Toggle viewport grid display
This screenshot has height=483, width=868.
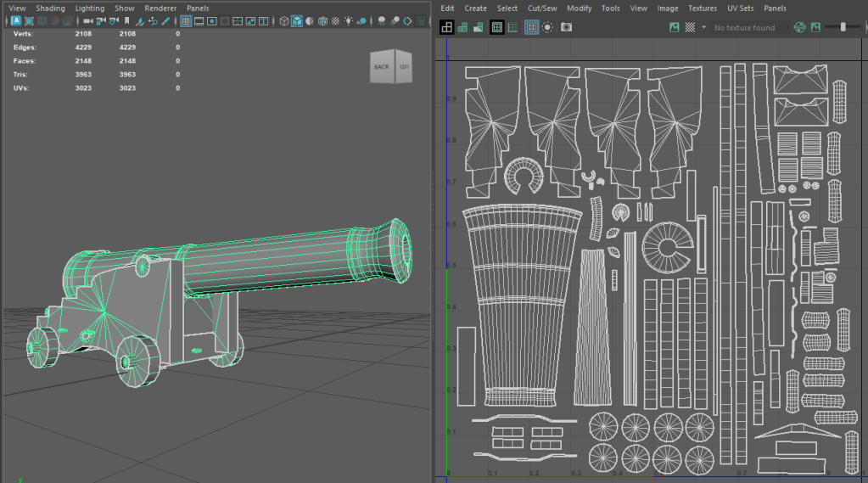[x=186, y=21]
